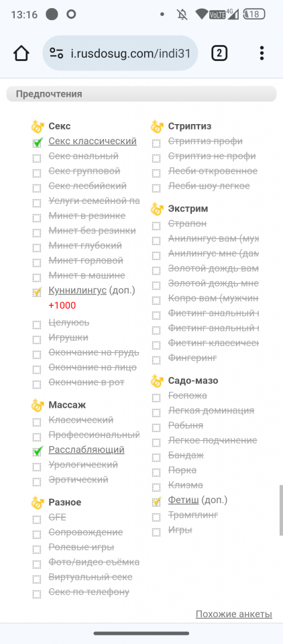Toggle the Расслабляющий green checkbox
The width and height of the screenshot is (283, 644).
pyautogui.click(x=38, y=451)
